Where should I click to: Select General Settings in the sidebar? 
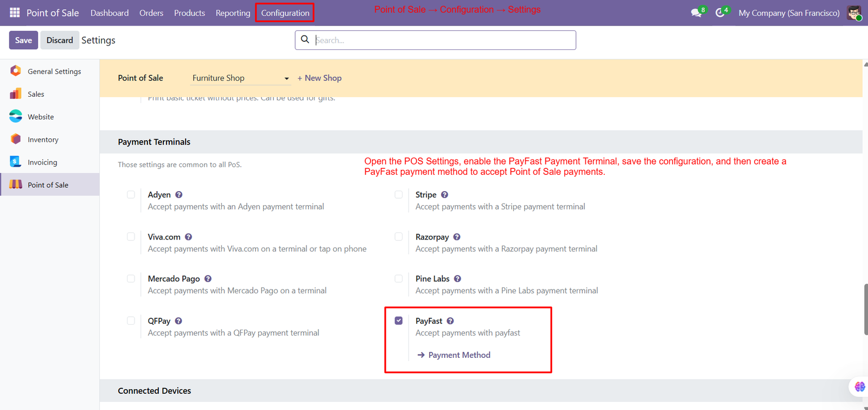[x=50, y=71]
